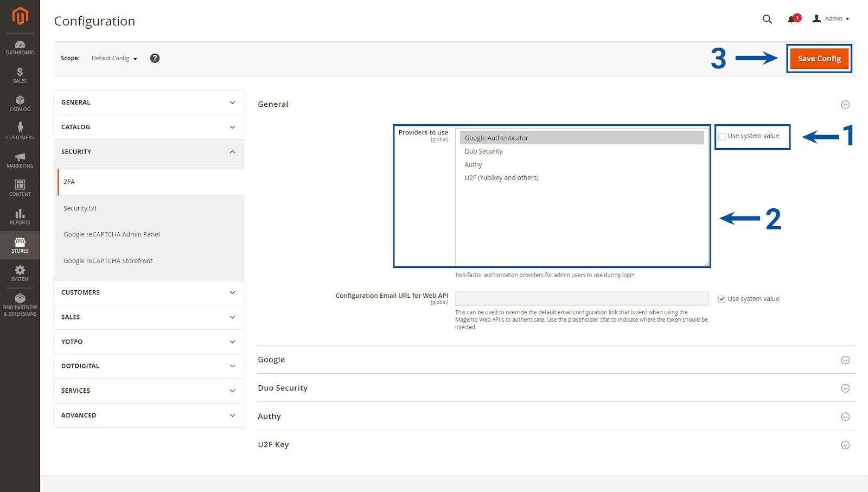Image resolution: width=868 pixels, height=492 pixels.
Task: Open Find Partners & Extensions
Action: pos(20,305)
